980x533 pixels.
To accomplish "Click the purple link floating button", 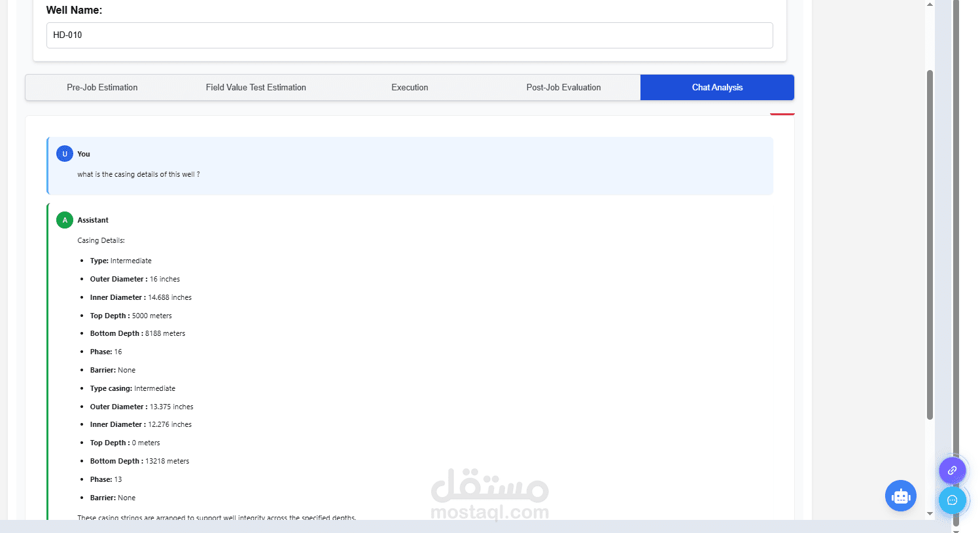I will pyautogui.click(x=952, y=470).
